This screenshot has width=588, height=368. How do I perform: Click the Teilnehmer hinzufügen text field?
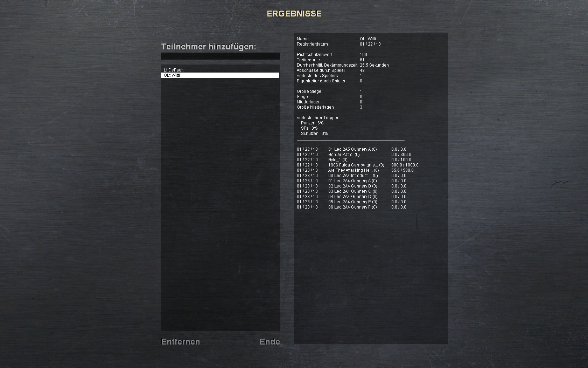click(x=220, y=56)
